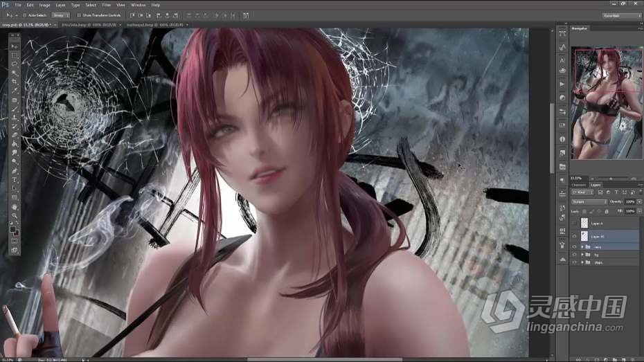Open the Image menu
Screen dimensions: 644x362
pyautogui.click(x=44, y=5)
